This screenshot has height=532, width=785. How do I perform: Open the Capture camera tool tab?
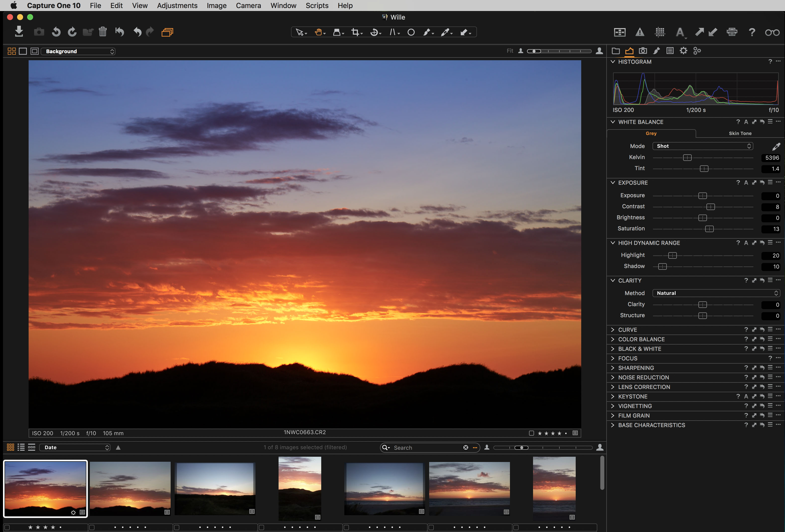(x=643, y=51)
